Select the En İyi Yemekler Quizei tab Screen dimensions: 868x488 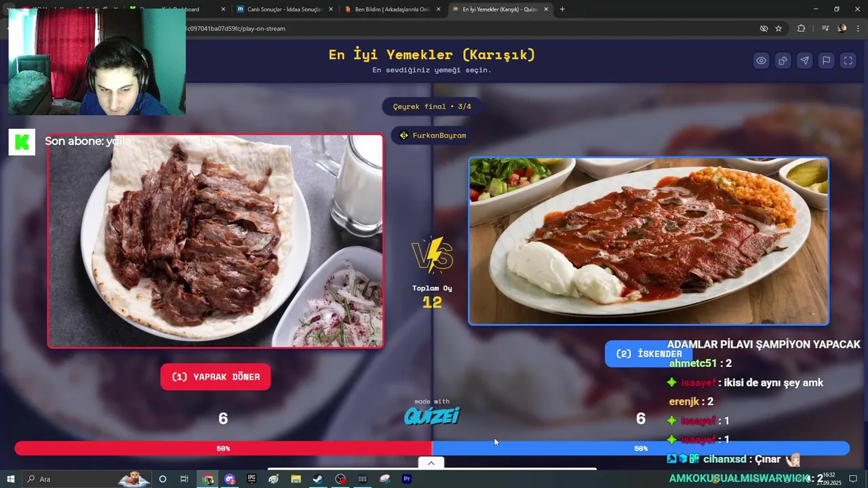pos(500,9)
